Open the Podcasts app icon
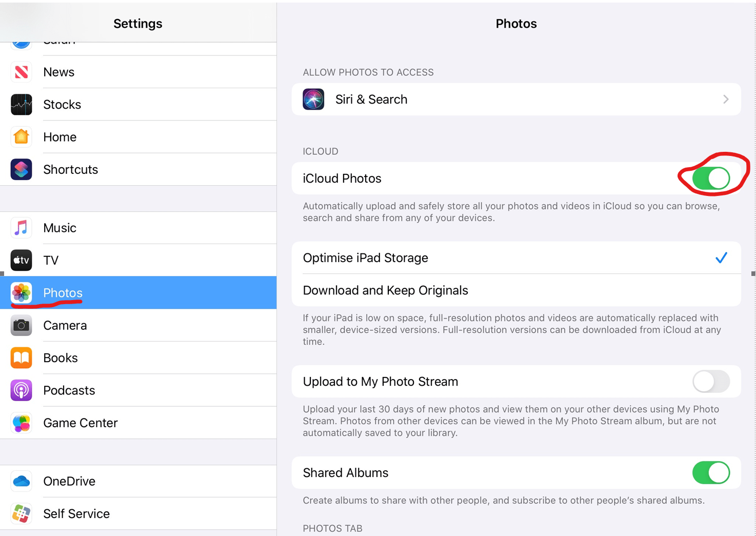This screenshot has width=756, height=536. coord(21,390)
